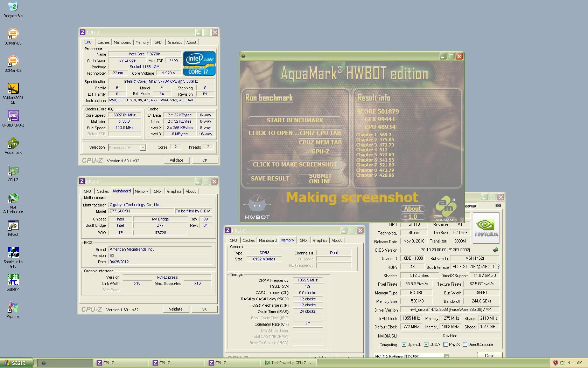
Task: Launch 3DMark06 desktop shortcut
Action: (13, 64)
